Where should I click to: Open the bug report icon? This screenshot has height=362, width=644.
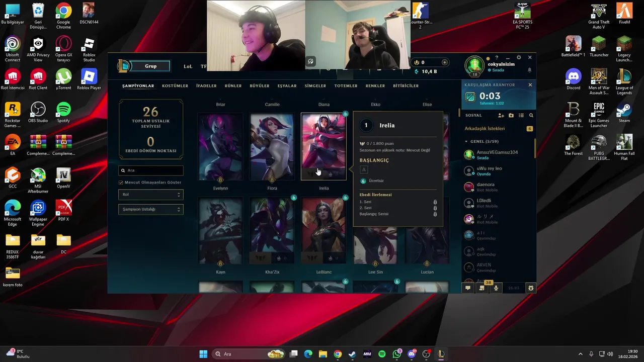(530, 288)
